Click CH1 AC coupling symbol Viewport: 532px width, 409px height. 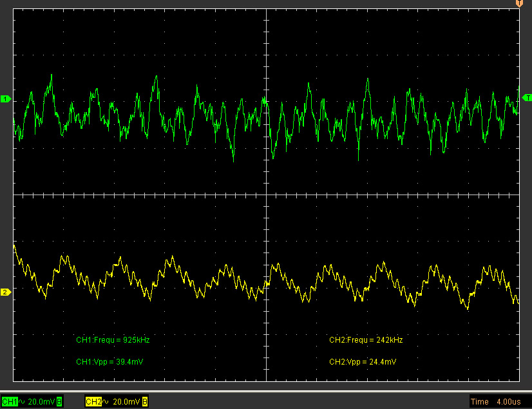tap(22, 402)
